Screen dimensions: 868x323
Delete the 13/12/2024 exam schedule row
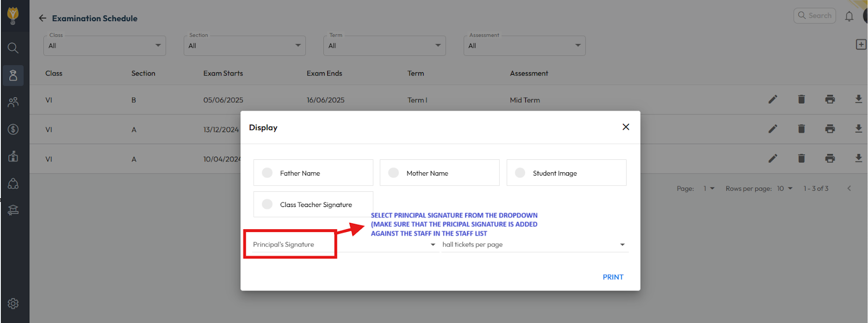click(x=801, y=129)
